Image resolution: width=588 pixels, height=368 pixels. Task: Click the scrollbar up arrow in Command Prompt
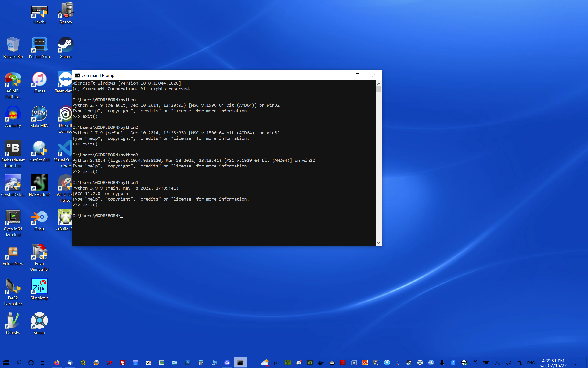pyautogui.click(x=378, y=83)
